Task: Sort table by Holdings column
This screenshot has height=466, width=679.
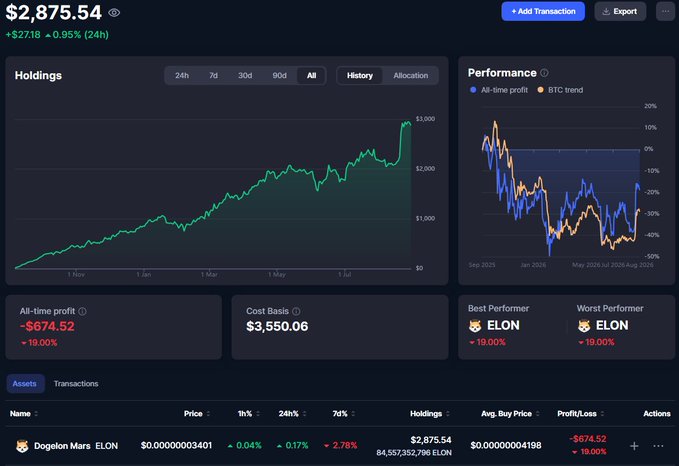Action: 430,414
